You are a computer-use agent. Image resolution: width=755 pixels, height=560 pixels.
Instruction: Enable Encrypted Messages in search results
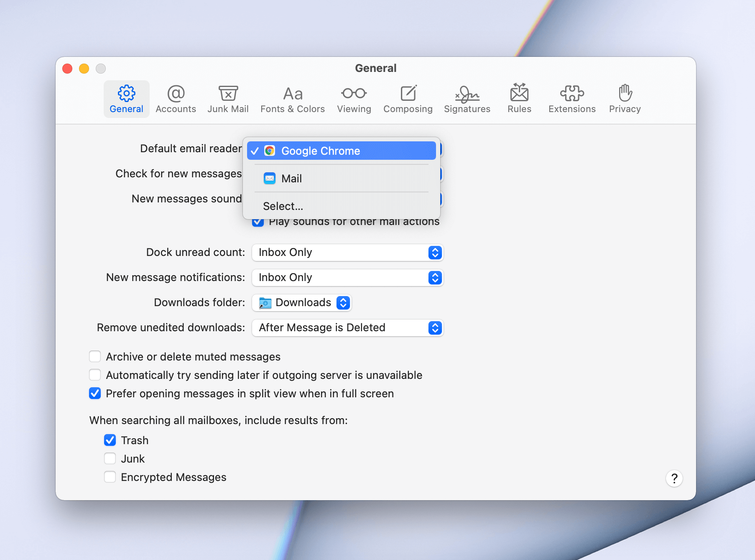tap(110, 477)
